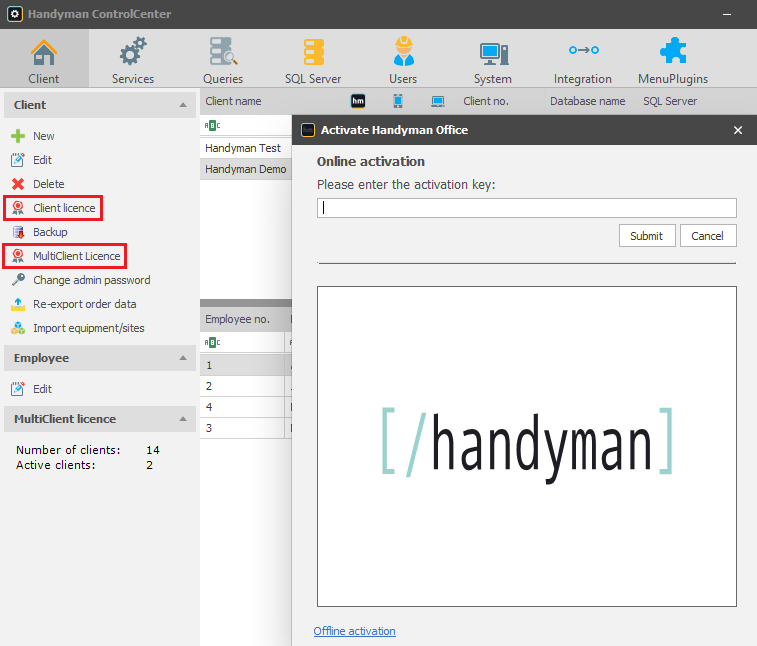Click the Database name column header
Screen dimensions: 757x646
coord(588,101)
